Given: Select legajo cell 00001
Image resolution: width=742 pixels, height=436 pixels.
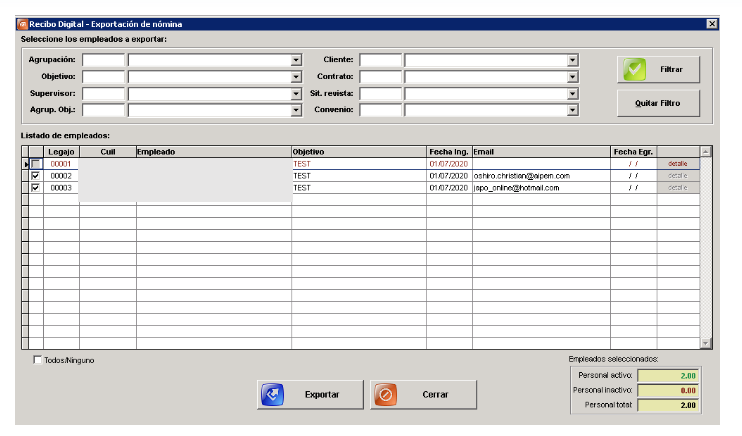Looking at the screenshot, I should coord(61,164).
